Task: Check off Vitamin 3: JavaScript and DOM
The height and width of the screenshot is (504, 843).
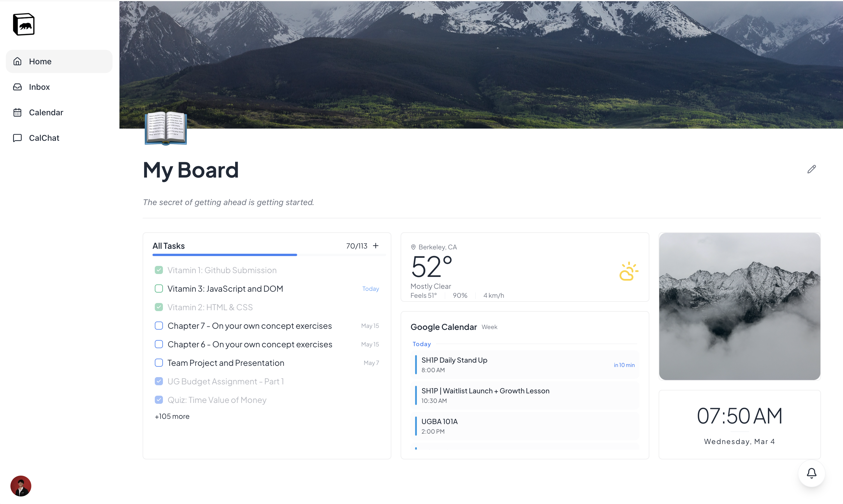Action: pyautogui.click(x=159, y=289)
